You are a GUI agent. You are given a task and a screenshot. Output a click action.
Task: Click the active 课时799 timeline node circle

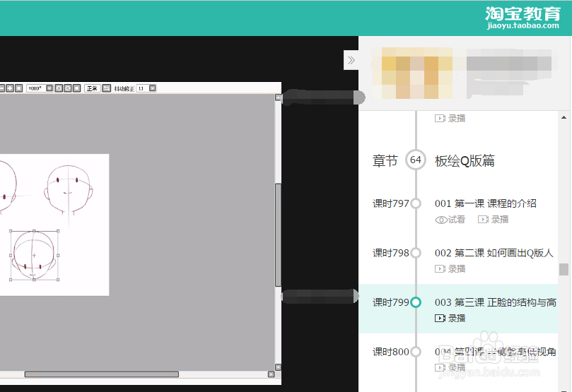click(x=416, y=302)
